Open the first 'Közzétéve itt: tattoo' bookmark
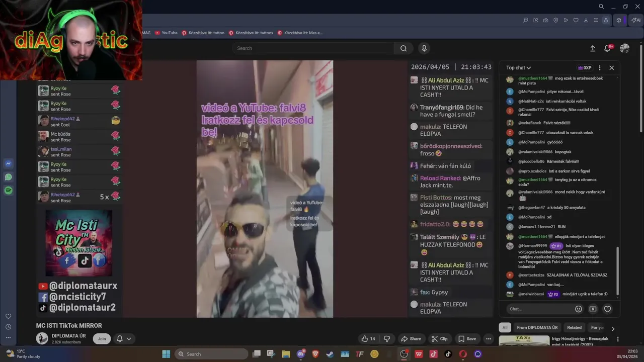 [x=203, y=33]
